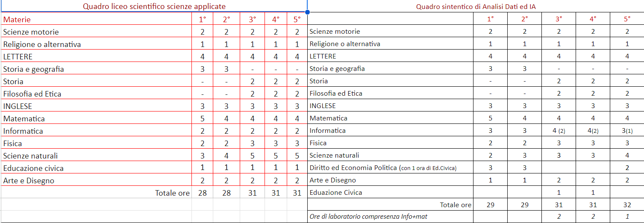
Task: Click the "Materie" header cell
Action: click(17, 19)
